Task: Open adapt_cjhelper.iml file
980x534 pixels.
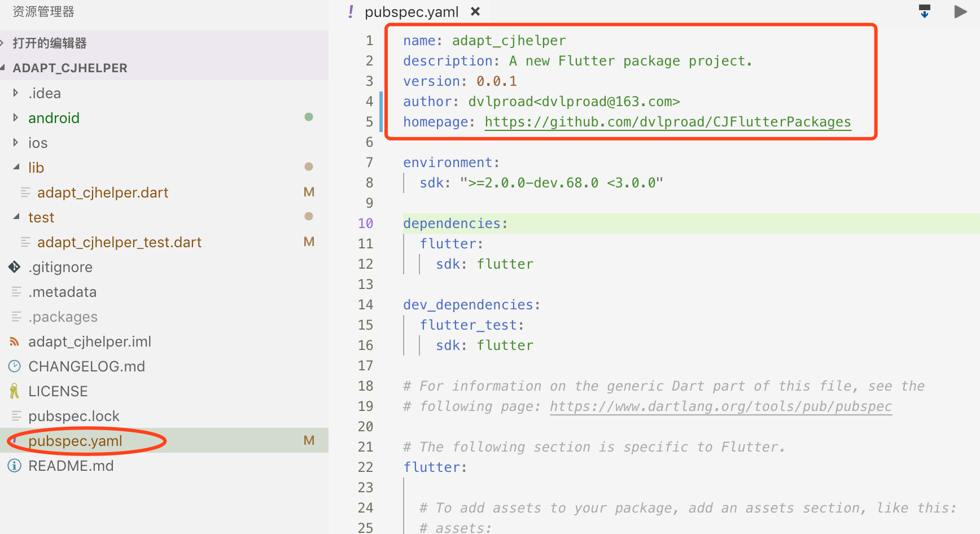Action: click(x=90, y=342)
